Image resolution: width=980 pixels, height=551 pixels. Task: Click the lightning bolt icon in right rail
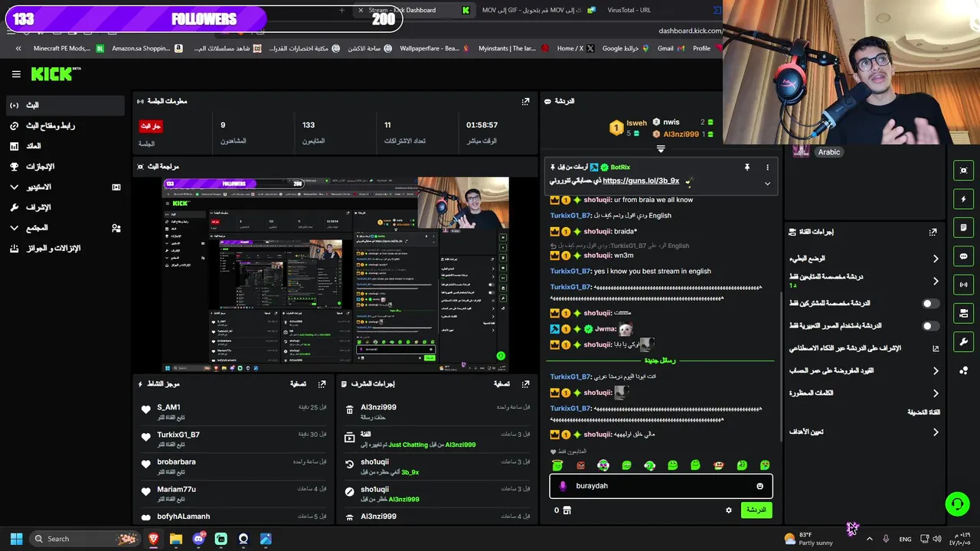click(963, 200)
